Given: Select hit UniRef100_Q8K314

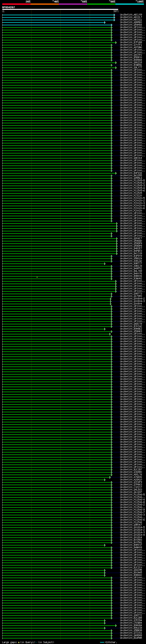Looking at the screenshot, I should point(131,158).
